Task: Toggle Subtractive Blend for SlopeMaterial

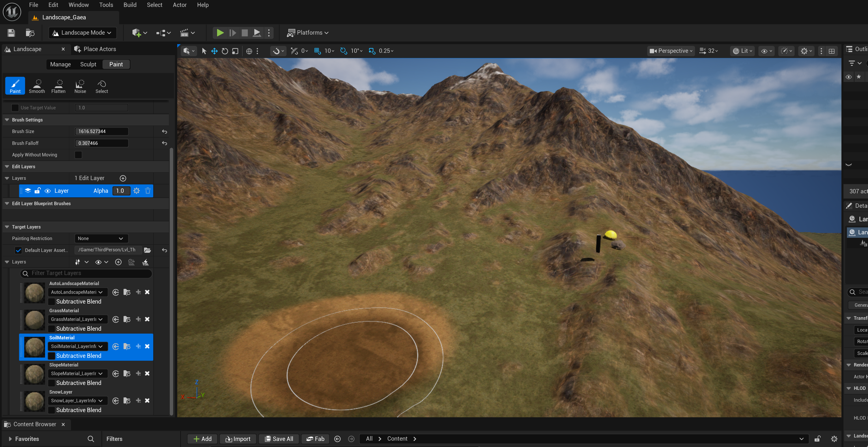Action: point(52,383)
